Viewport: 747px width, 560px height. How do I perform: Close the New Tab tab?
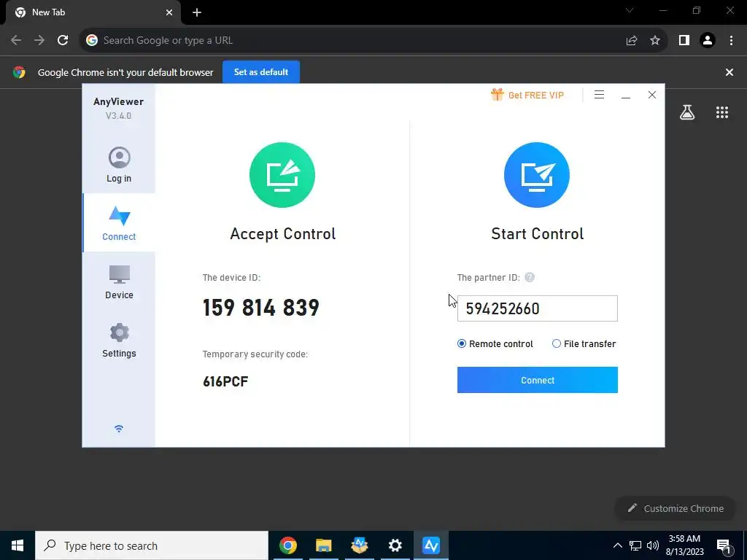(169, 12)
